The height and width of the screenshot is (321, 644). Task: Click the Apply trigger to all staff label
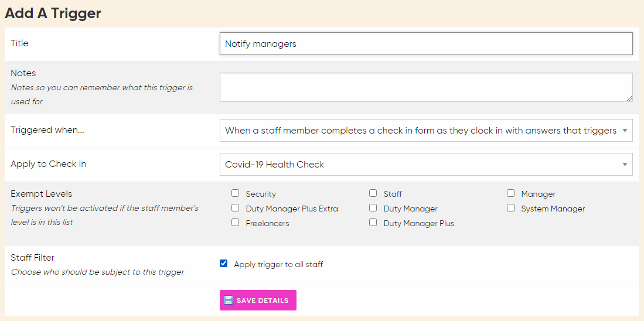(278, 264)
